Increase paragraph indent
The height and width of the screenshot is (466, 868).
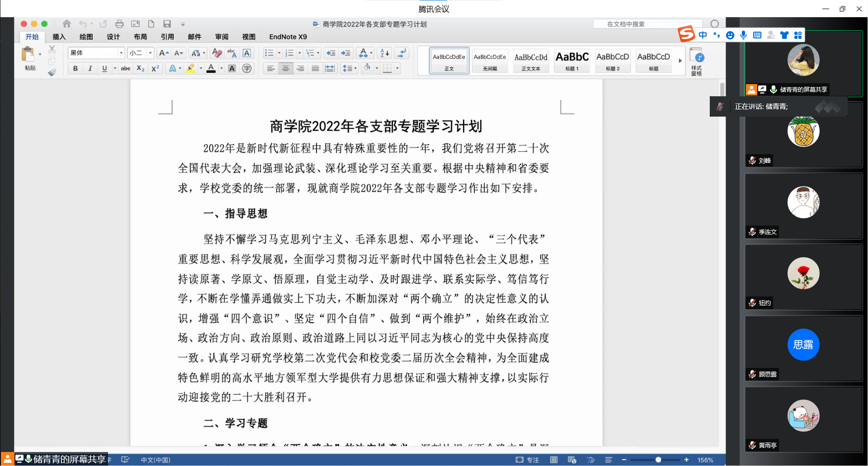(346, 53)
